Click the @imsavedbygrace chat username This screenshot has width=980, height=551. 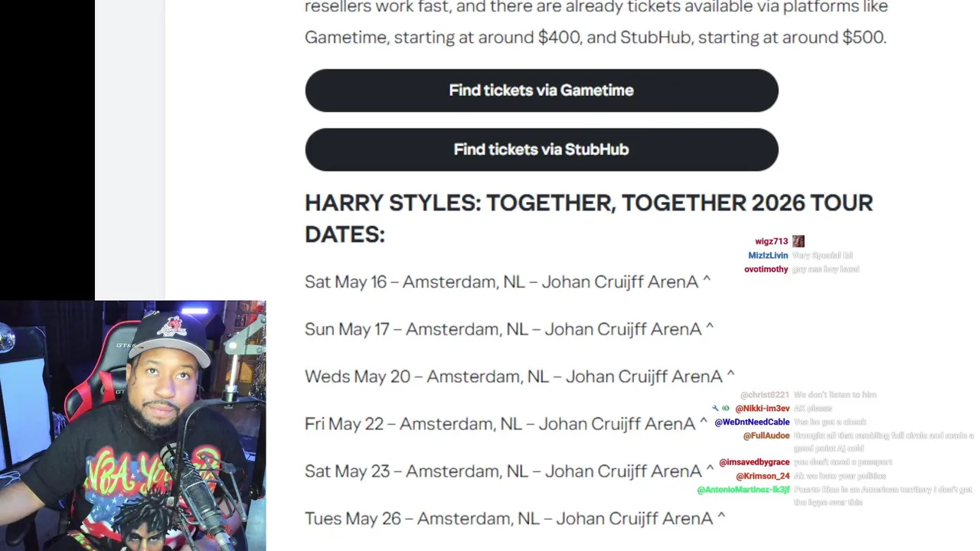point(754,462)
